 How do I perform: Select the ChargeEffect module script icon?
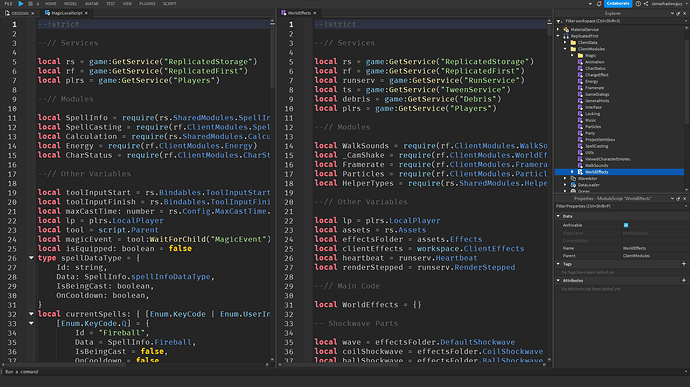pyautogui.click(x=580, y=75)
